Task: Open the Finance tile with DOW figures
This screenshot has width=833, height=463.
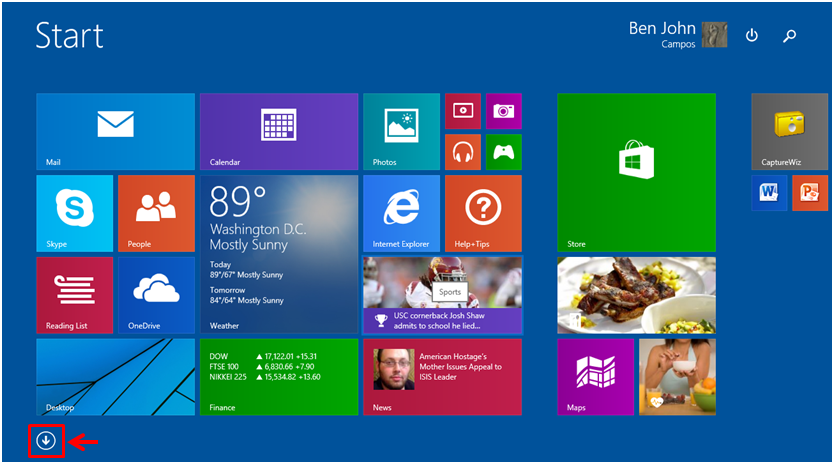Action: [x=279, y=377]
